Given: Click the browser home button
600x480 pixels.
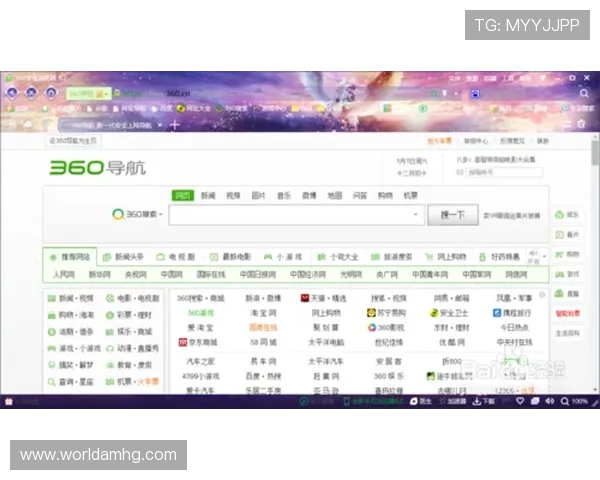Looking at the screenshot, I should tap(51, 93).
